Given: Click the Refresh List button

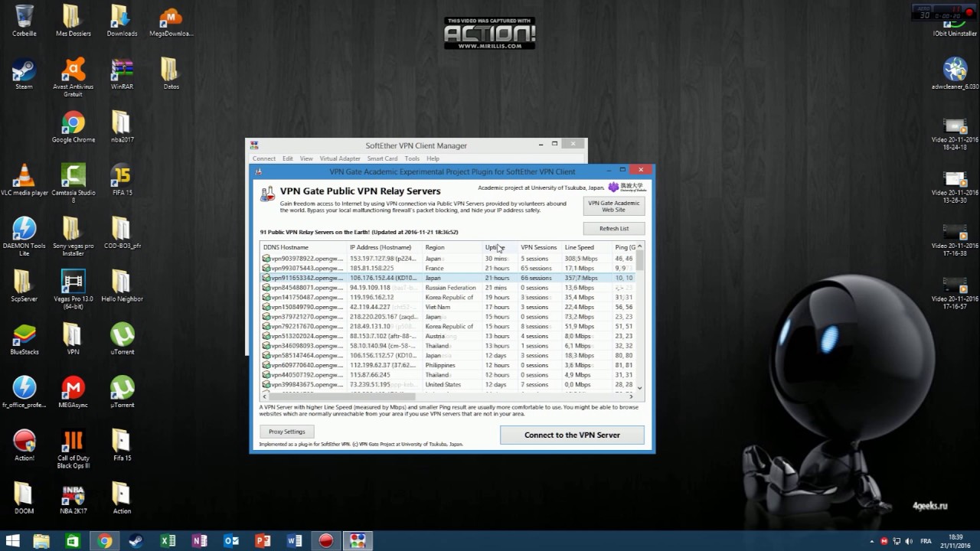Looking at the screenshot, I should click(x=614, y=228).
